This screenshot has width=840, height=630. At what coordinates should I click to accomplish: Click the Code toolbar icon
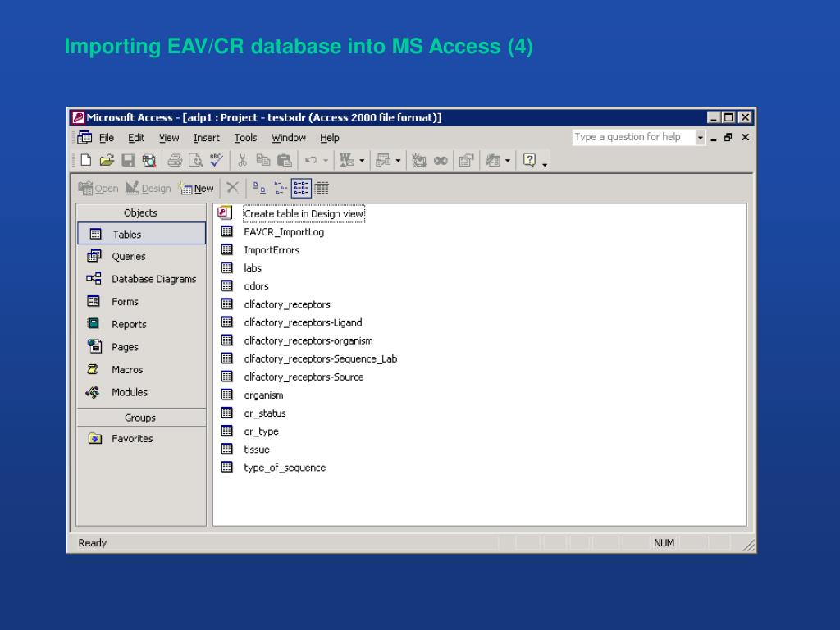click(x=419, y=160)
